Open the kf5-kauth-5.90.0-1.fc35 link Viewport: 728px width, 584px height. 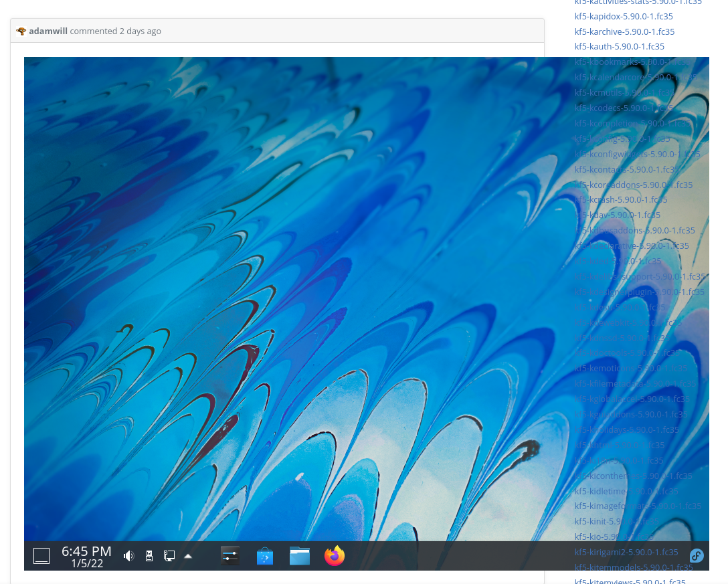pyautogui.click(x=619, y=46)
